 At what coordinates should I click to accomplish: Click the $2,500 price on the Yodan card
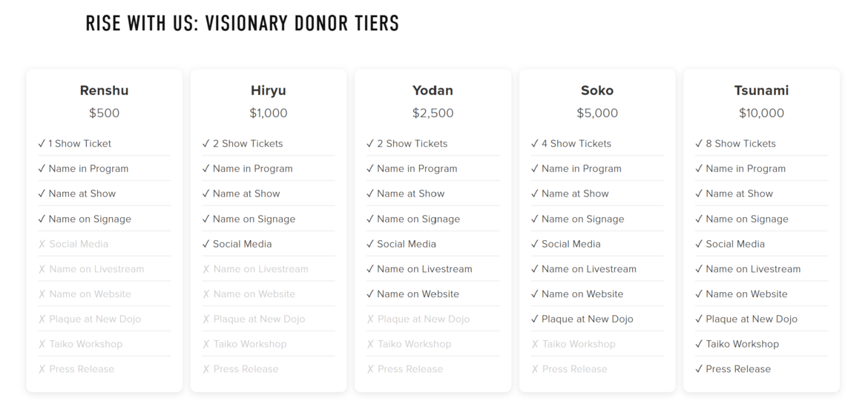[433, 113]
